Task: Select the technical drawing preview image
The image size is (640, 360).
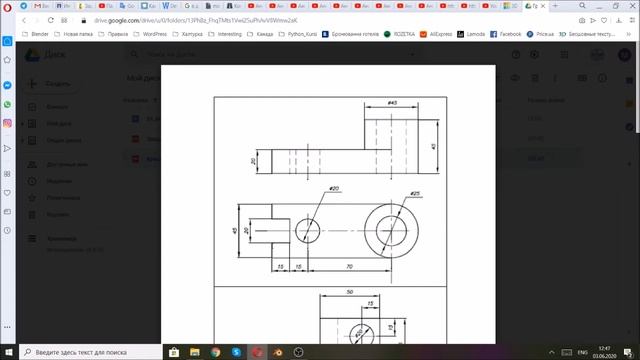Action: 329,204
